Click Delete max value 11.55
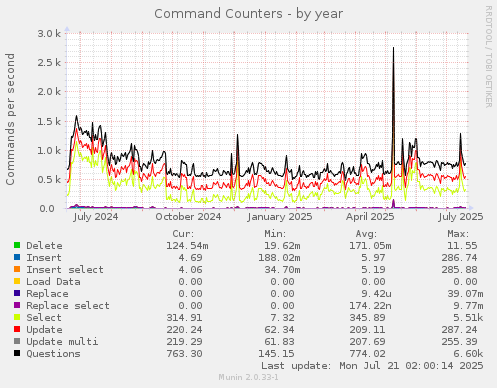 click(x=462, y=246)
